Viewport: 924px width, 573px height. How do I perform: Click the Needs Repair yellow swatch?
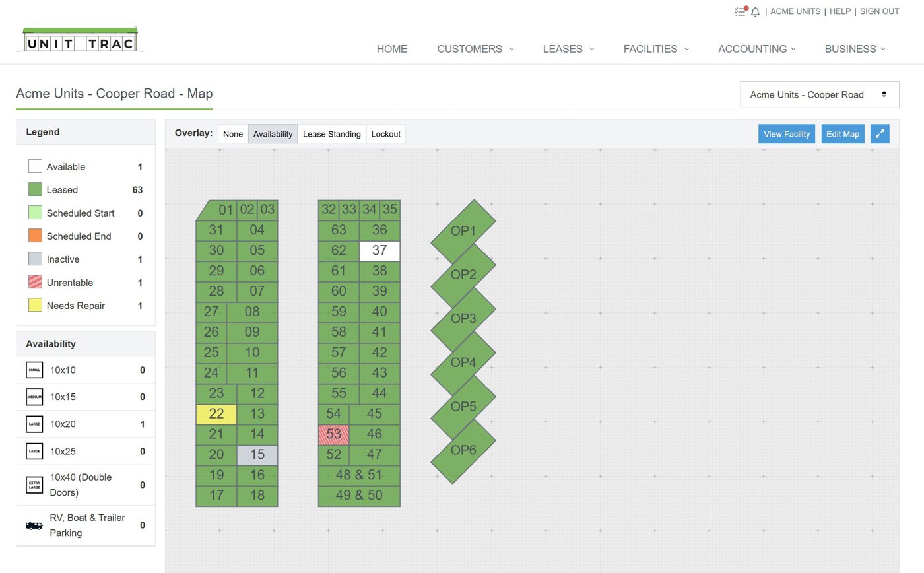click(35, 305)
